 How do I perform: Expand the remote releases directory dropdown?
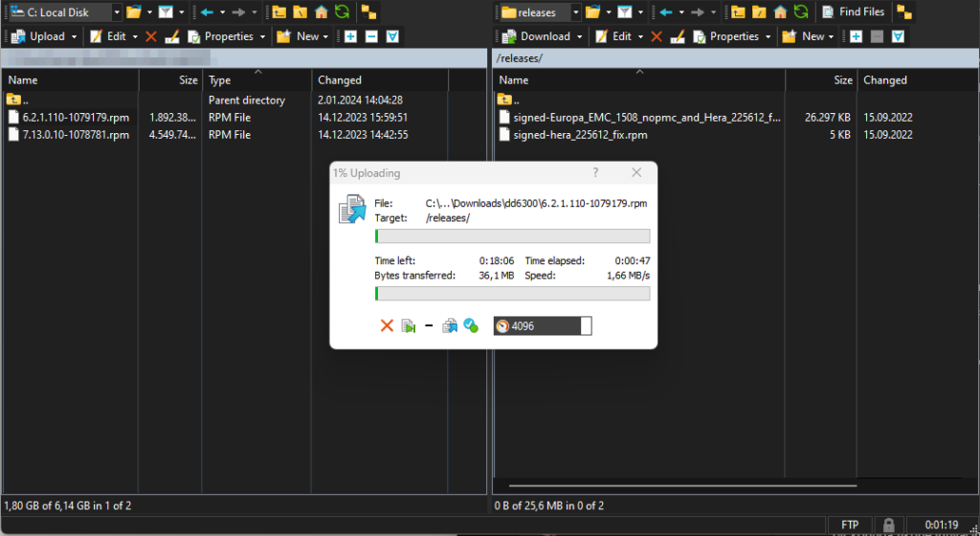(x=575, y=12)
